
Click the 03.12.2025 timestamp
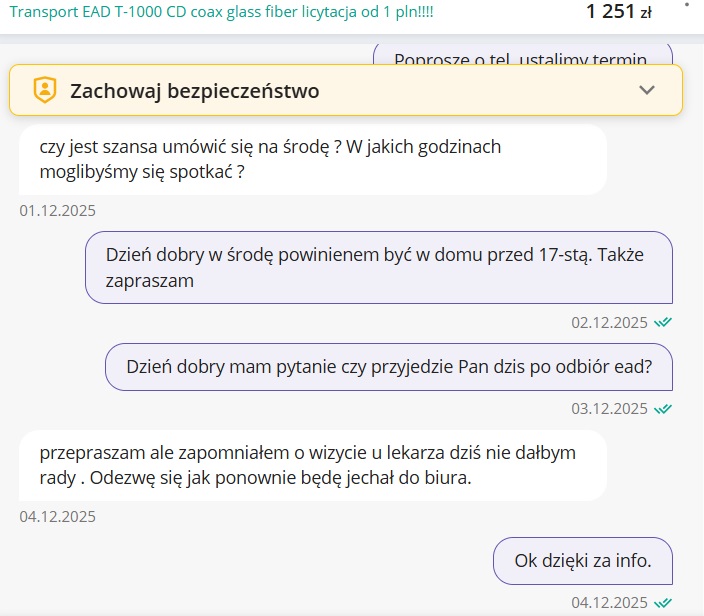click(x=609, y=408)
